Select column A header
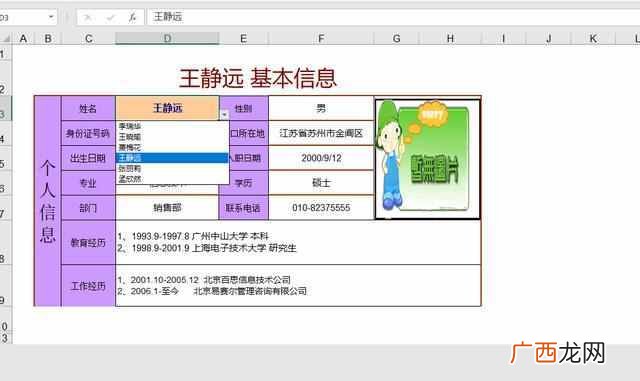 (x=23, y=39)
